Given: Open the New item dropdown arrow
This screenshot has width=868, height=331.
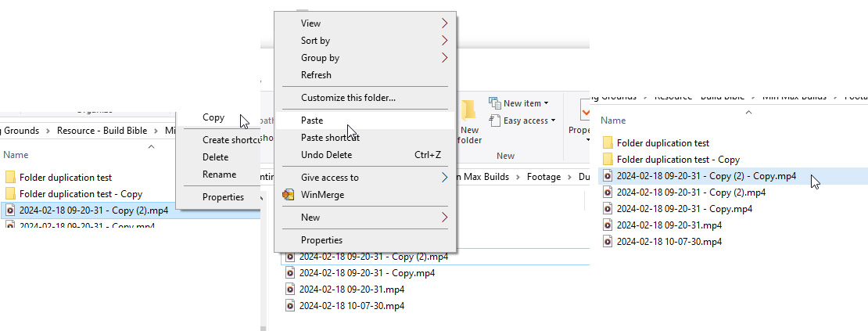Looking at the screenshot, I should point(547,103).
